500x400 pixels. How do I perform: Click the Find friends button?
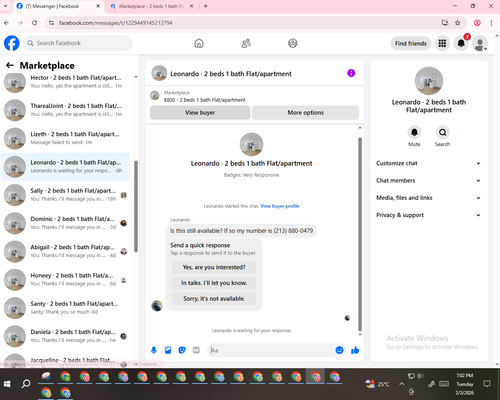point(411,43)
